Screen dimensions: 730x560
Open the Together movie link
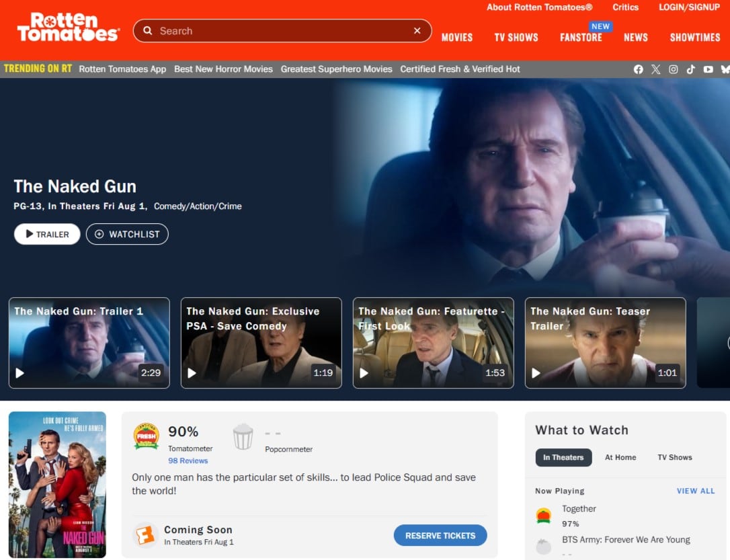point(579,509)
